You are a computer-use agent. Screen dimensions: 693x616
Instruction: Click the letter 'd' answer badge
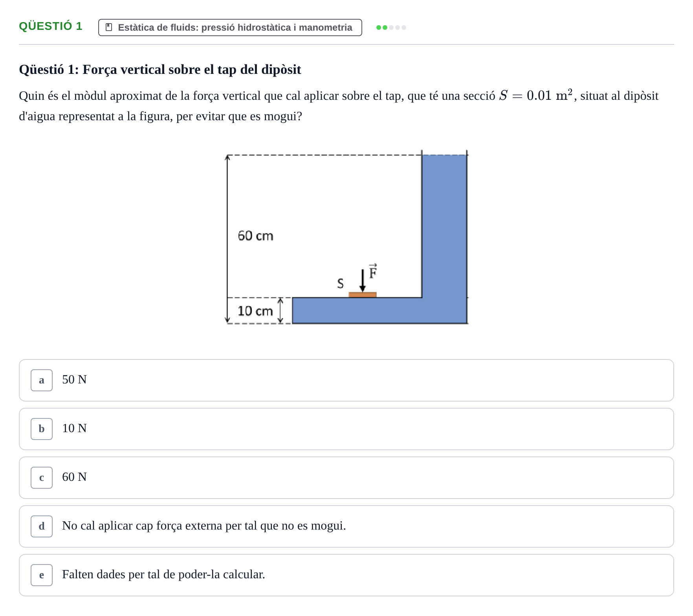(x=42, y=526)
